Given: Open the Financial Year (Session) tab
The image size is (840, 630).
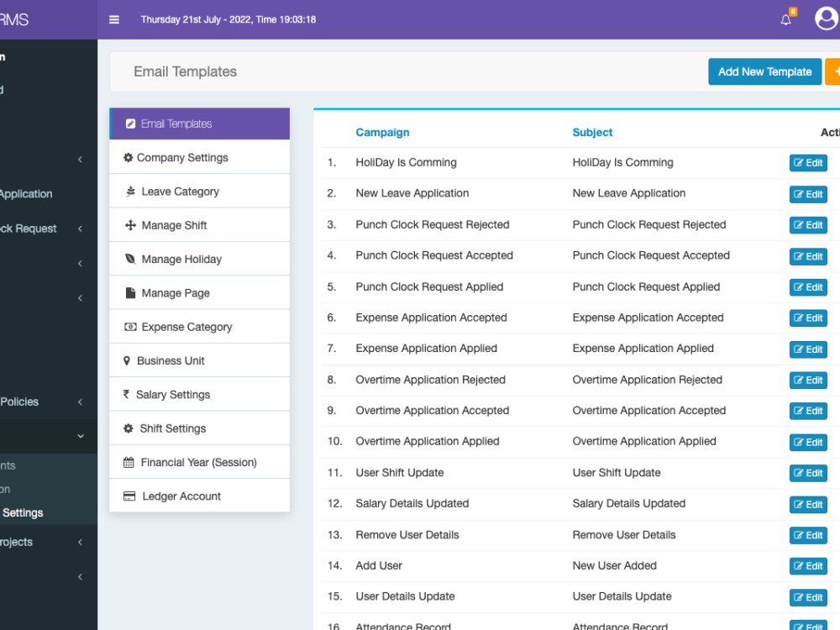Looking at the screenshot, I should click(199, 462).
